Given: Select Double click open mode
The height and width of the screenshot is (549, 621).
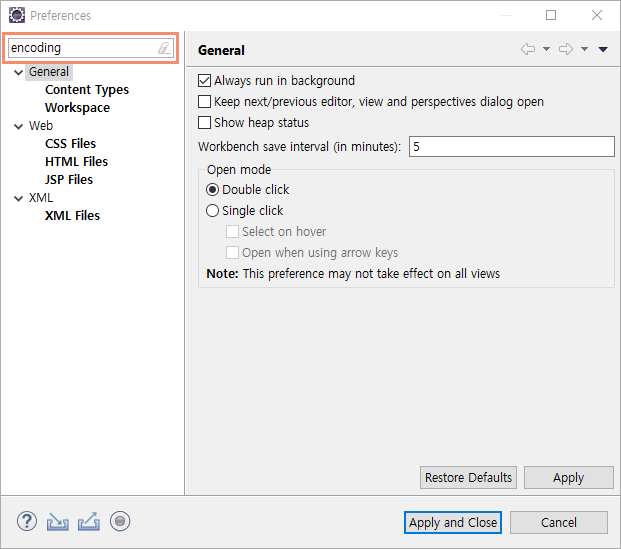Looking at the screenshot, I should (212, 190).
